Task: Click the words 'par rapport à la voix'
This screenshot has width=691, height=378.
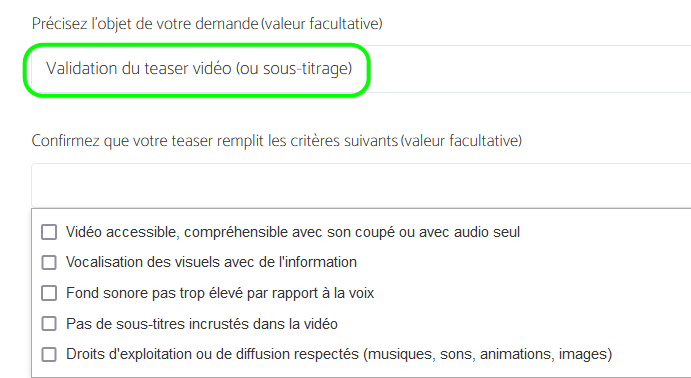Action: click(310, 293)
